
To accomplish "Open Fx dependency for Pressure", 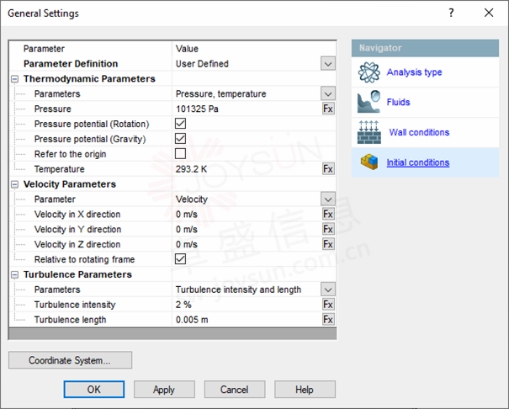I will [328, 109].
